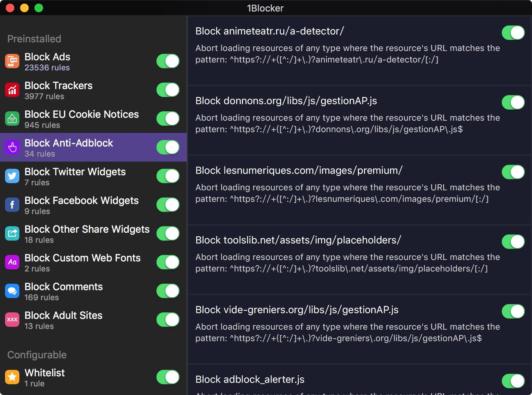532x395 pixels.
Task: Click the Whitelist star icon
Action: 12,377
